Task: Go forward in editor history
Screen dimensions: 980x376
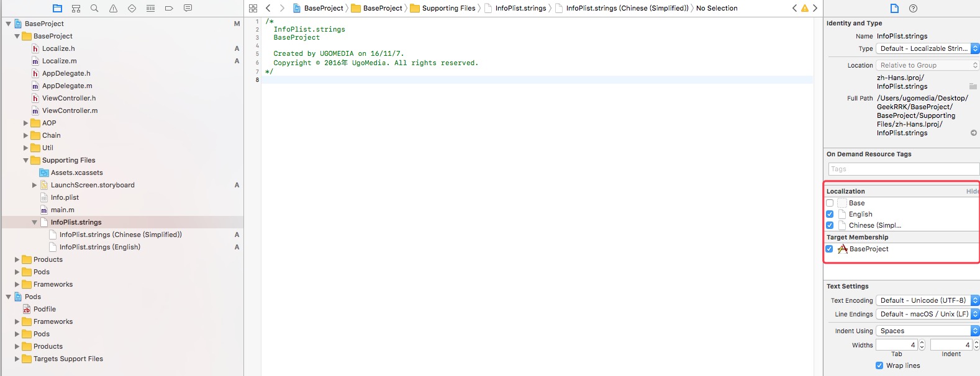Action: click(x=282, y=8)
